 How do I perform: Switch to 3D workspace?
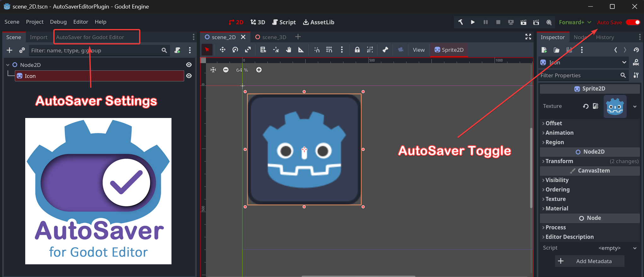click(258, 22)
